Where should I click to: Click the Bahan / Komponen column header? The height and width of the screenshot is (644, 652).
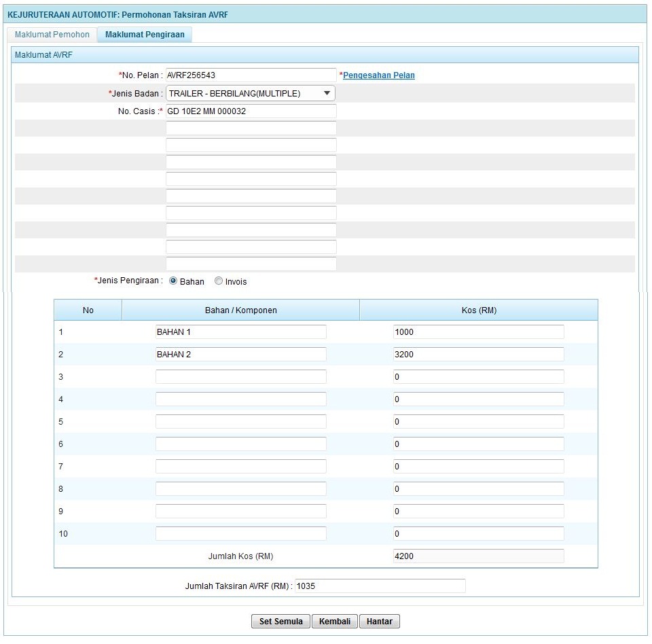pos(240,310)
